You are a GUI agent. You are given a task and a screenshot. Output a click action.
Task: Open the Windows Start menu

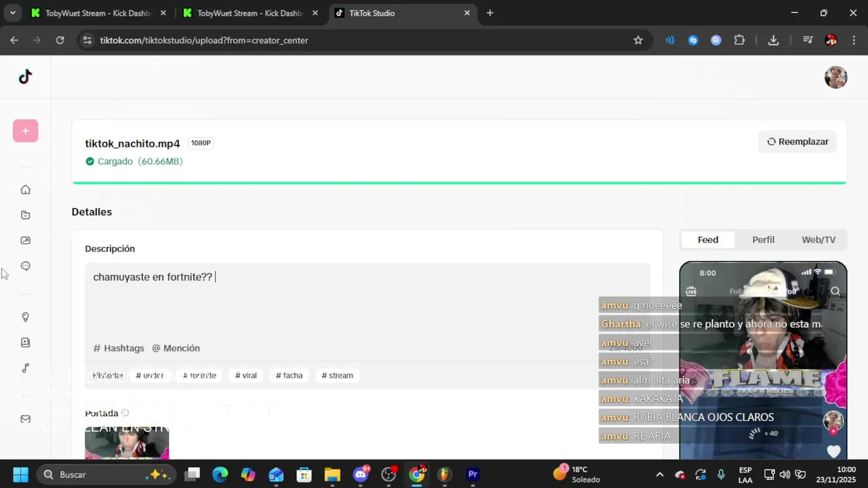coord(20,474)
